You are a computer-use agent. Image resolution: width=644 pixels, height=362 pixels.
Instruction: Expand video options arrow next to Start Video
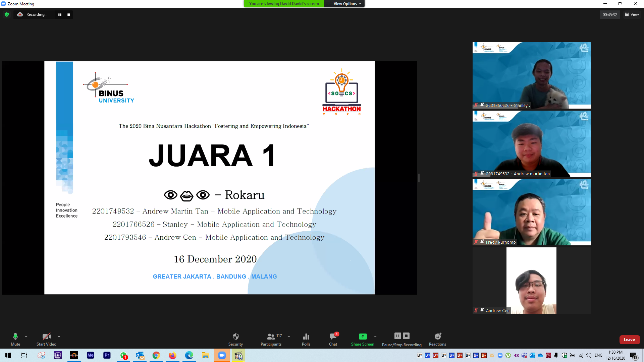(x=59, y=336)
